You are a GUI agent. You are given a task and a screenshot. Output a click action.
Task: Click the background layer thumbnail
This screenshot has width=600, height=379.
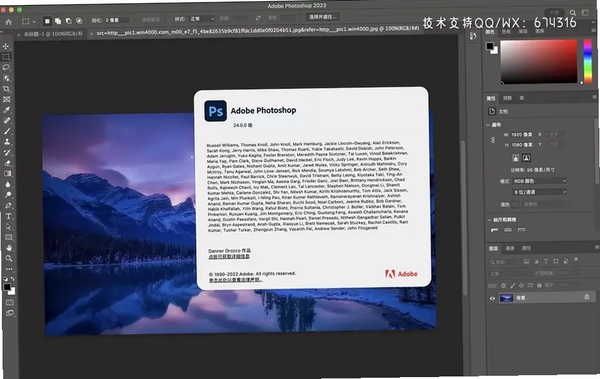(x=506, y=298)
